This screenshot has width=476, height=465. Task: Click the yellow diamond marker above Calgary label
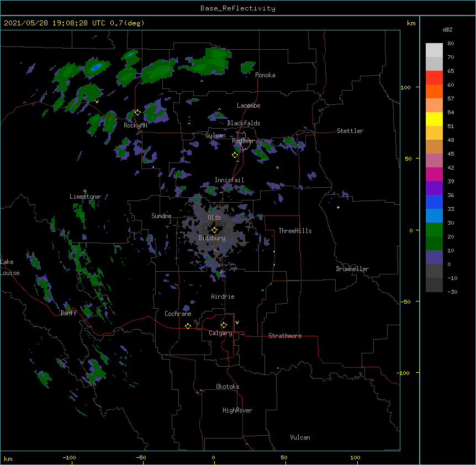(224, 325)
